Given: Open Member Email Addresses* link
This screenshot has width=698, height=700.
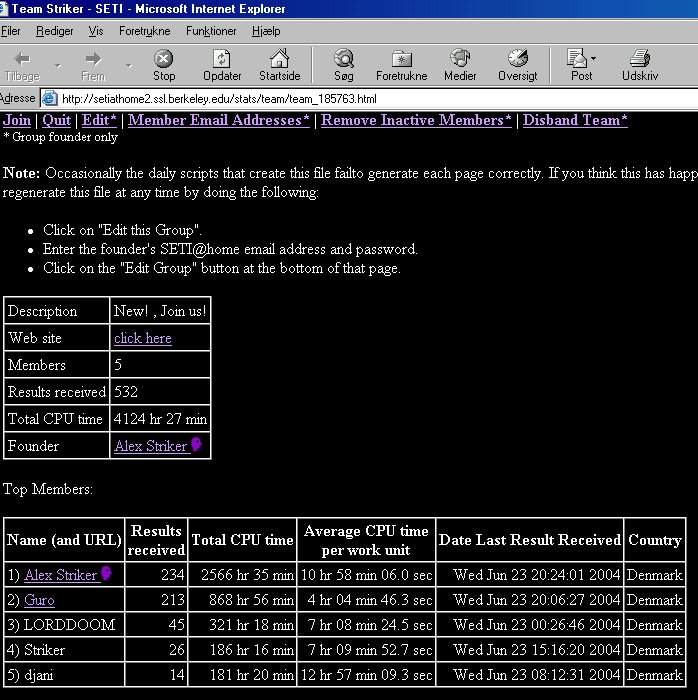Looking at the screenshot, I should tap(219, 120).
